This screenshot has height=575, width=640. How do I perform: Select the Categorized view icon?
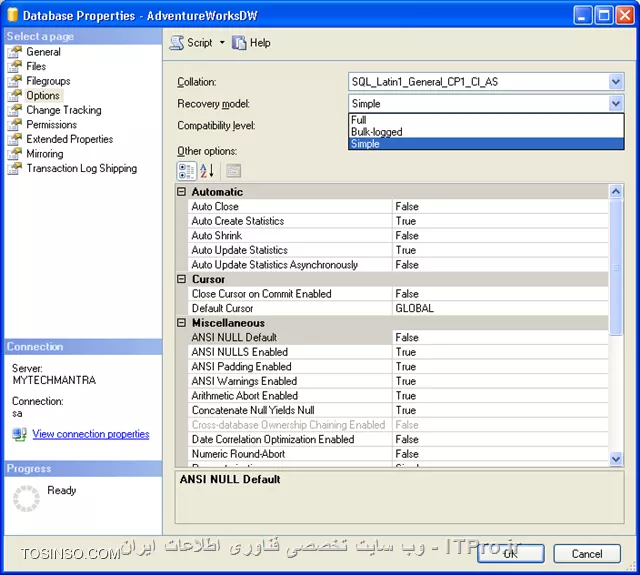pos(187,171)
